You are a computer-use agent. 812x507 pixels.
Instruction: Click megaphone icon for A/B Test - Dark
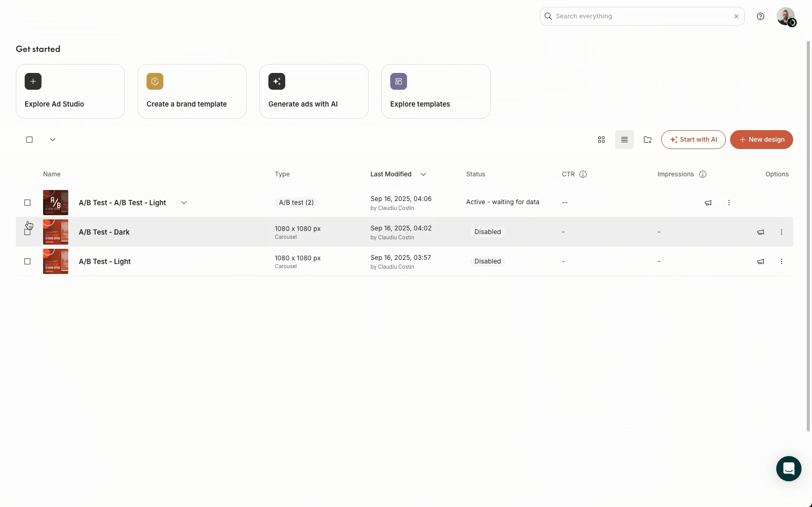pos(760,232)
